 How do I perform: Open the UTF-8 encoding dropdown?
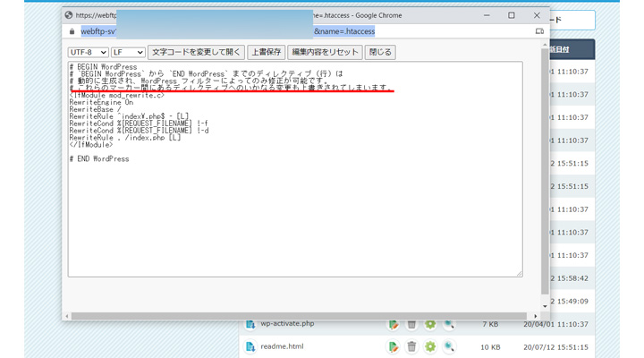88,52
